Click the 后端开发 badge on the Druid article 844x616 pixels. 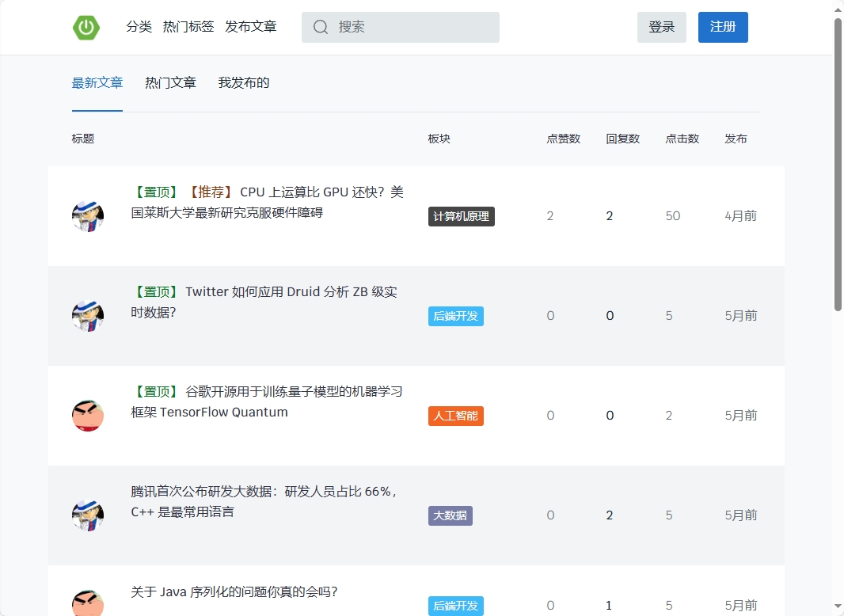pyautogui.click(x=455, y=315)
